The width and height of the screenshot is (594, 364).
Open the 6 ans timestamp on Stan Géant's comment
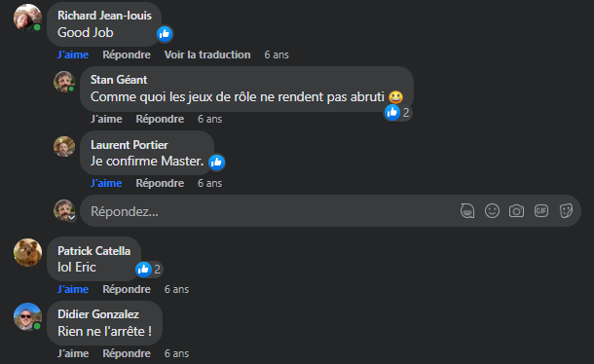click(209, 119)
